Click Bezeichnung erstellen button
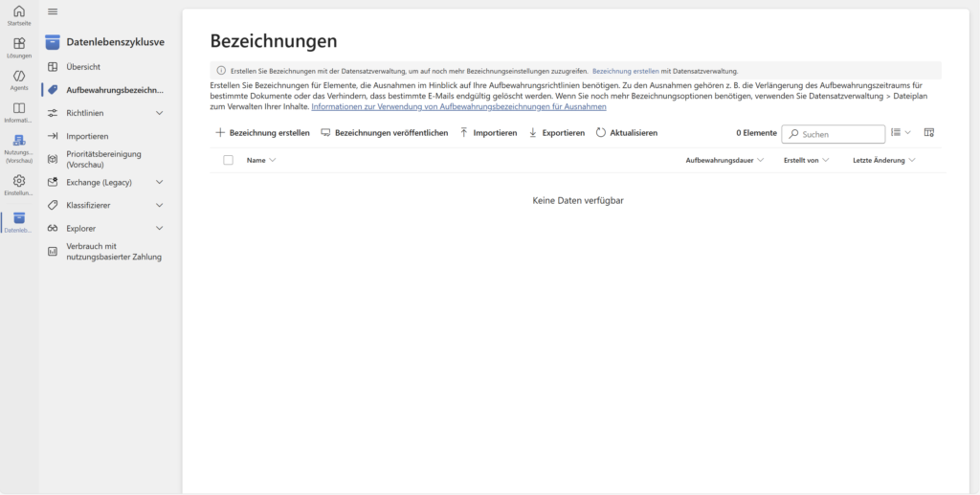Screen dimensions: 980x495 tap(262, 133)
